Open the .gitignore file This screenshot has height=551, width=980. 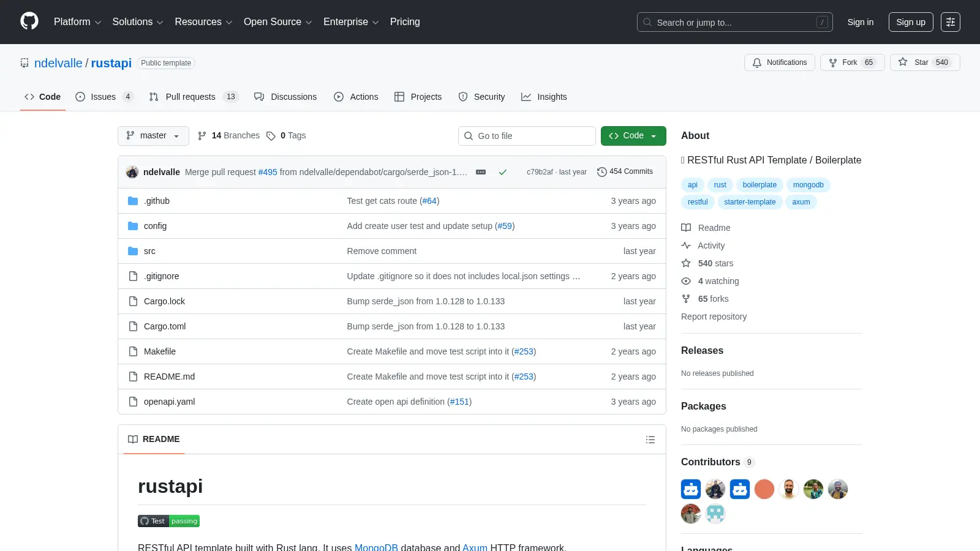(162, 276)
